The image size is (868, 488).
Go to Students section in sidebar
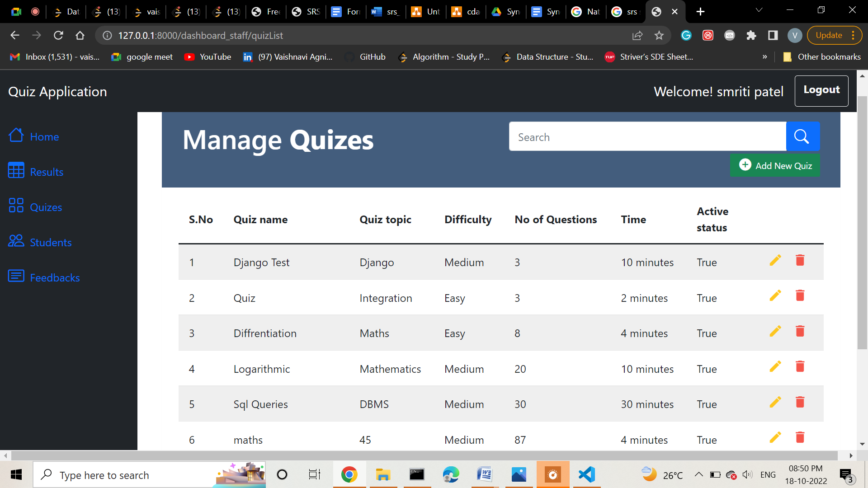[x=40, y=242]
